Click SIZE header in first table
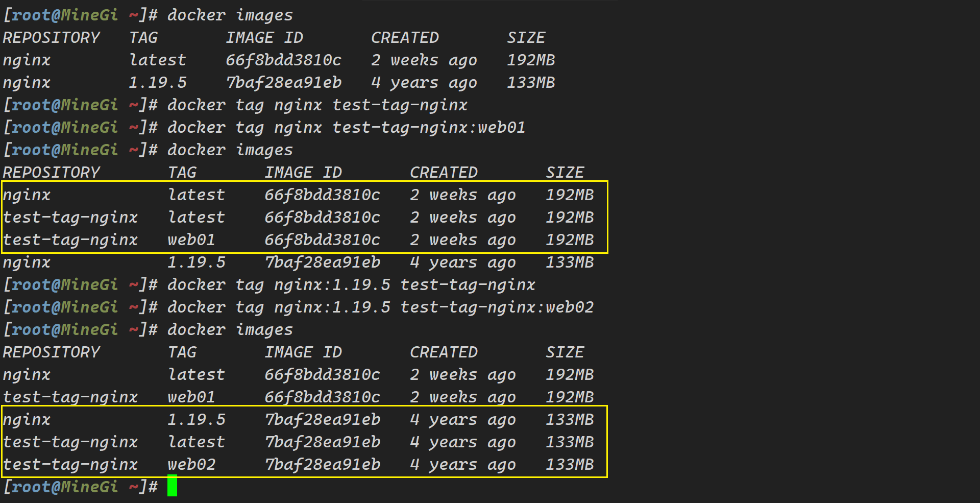The image size is (980, 503). 526,38
